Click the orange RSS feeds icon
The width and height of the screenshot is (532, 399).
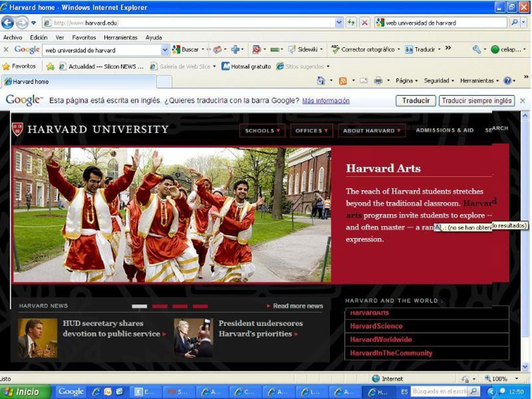coord(343,81)
